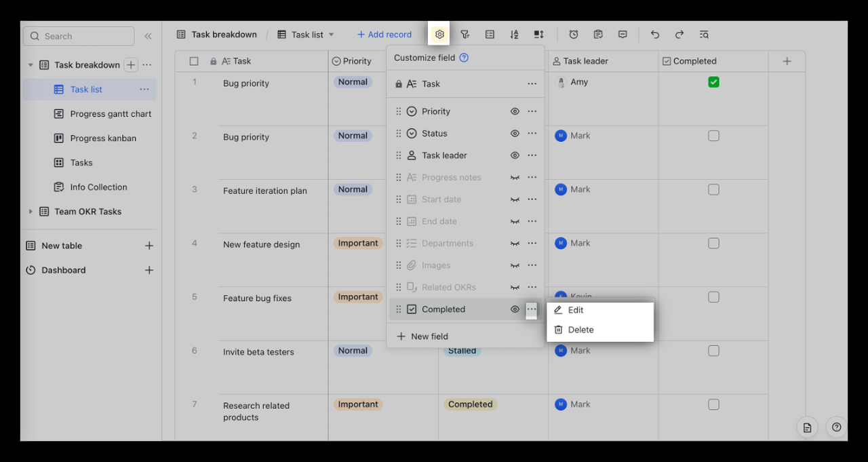
Task: Open the Filter tool in toolbar
Action: click(465, 35)
